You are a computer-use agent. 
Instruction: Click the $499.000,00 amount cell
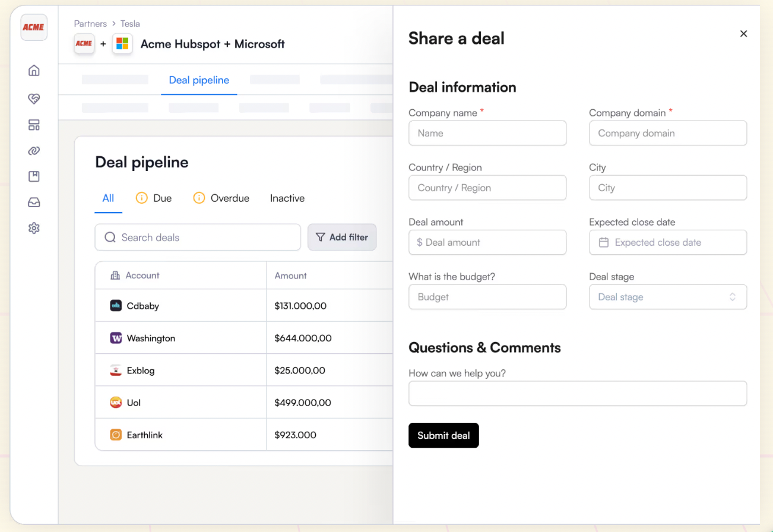click(x=303, y=403)
